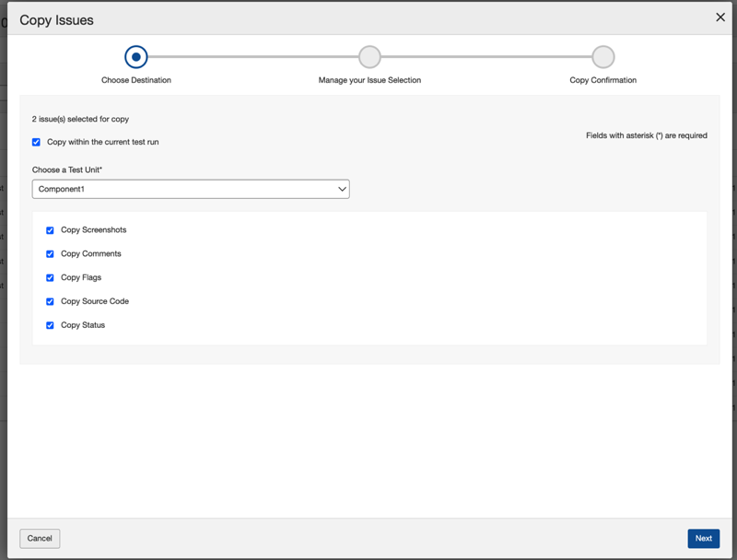
Task: Select the Copy Confirmation step label
Action: (x=602, y=80)
